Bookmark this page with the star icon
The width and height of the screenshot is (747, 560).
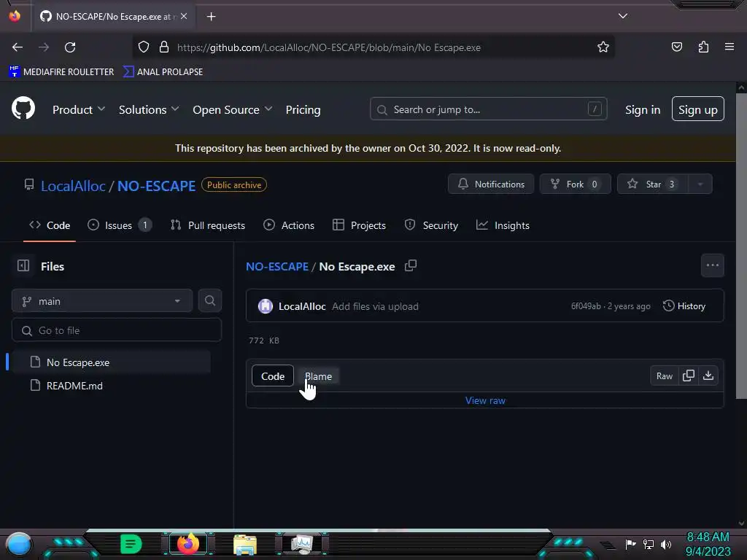point(603,47)
